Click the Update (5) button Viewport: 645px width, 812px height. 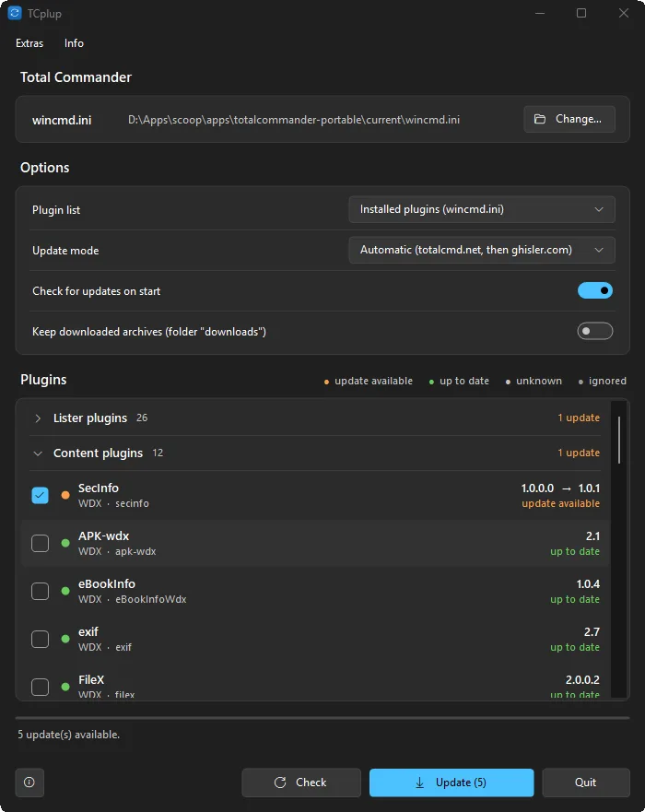click(451, 783)
